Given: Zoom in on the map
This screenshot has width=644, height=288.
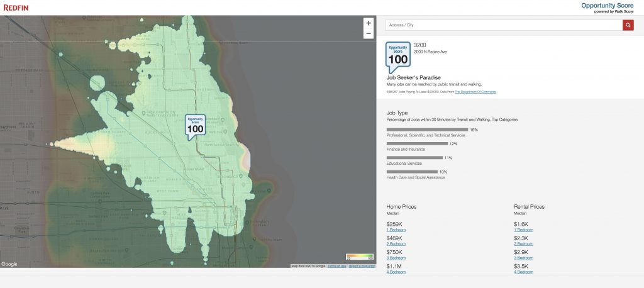Looking at the screenshot, I should (368, 23).
